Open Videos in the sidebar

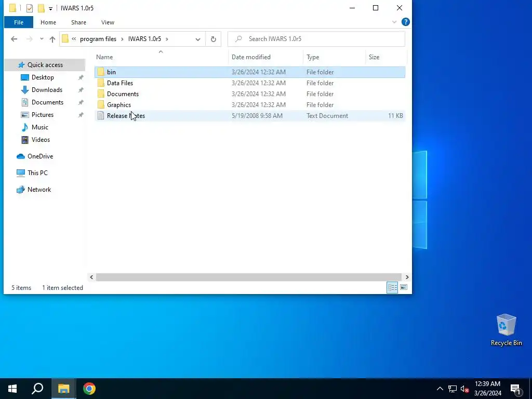pyautogui.click(x=41, y=140)
